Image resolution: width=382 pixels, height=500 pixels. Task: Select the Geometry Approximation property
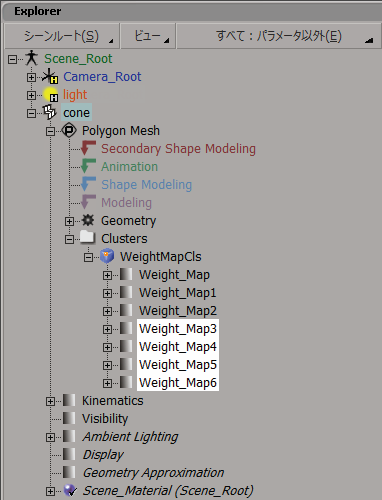(x=153, y=473)
